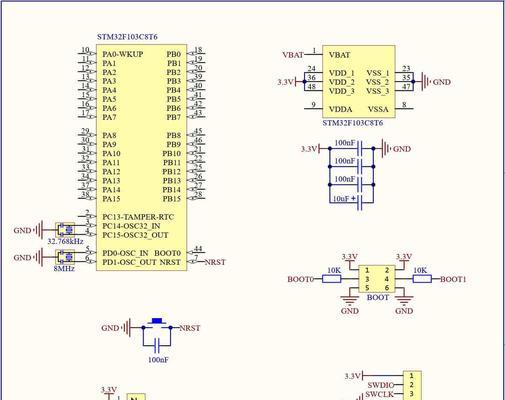Click the 10uF capacitor value label

coord(341,199)
